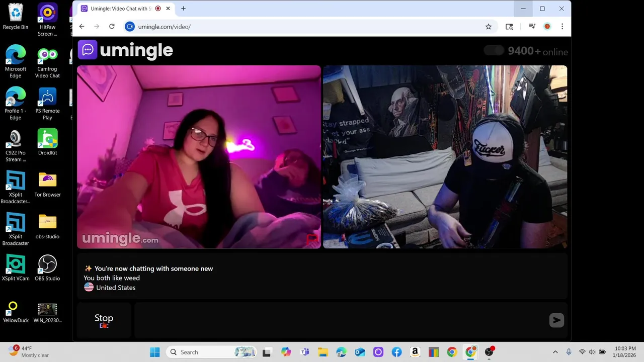This screenshot has width=644, height=362.
Task: Open YellowDuck desktop shortcut
Action: point(16,312)
